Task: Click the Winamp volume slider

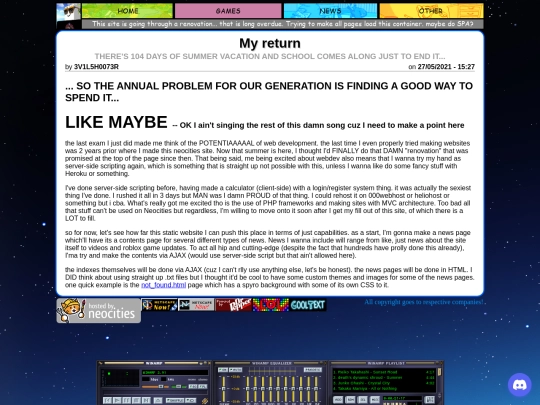Action: 155,387
